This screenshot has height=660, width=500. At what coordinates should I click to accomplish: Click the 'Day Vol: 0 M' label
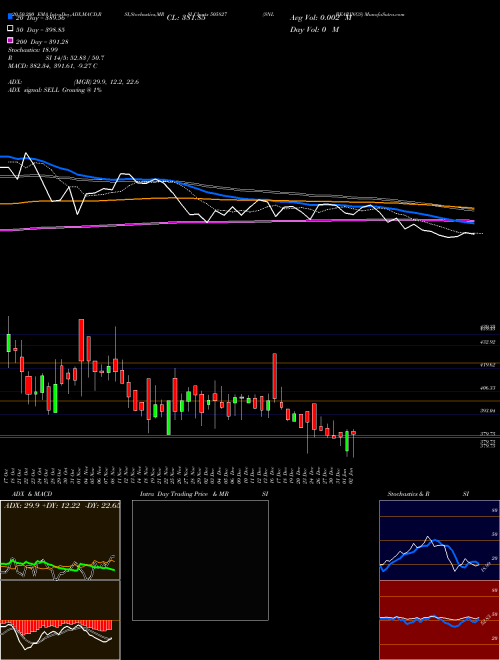[x=314, y=29]
